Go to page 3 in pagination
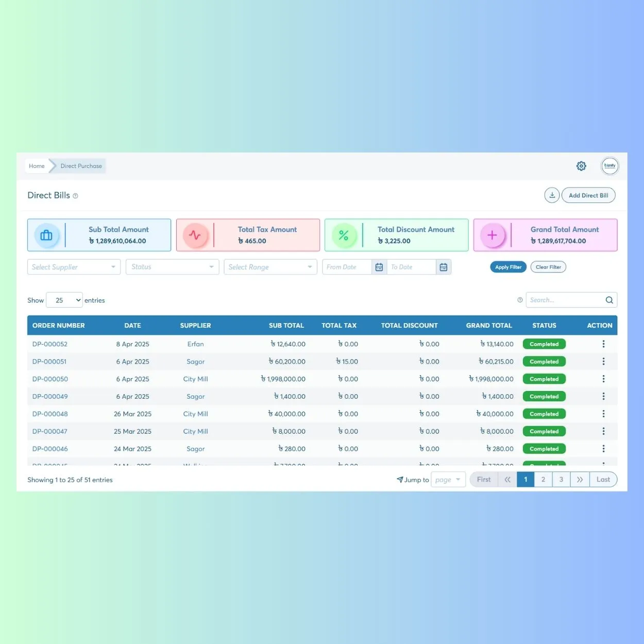644x644 pixels. coord(561,479)
